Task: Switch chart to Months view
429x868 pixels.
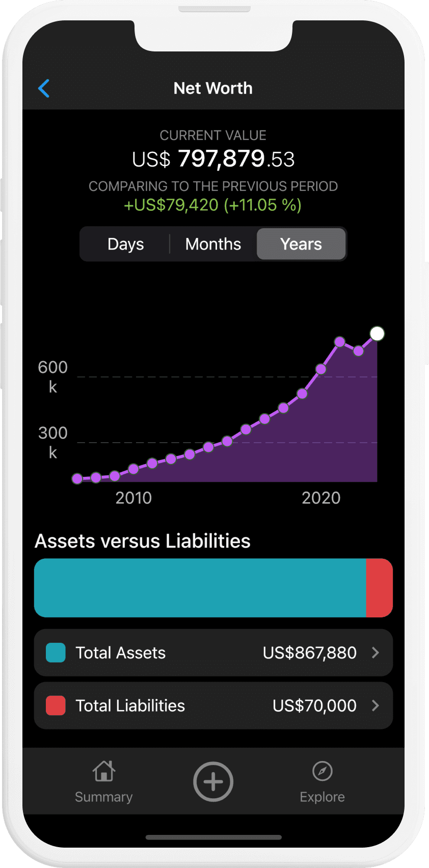Action: [213, 244]
